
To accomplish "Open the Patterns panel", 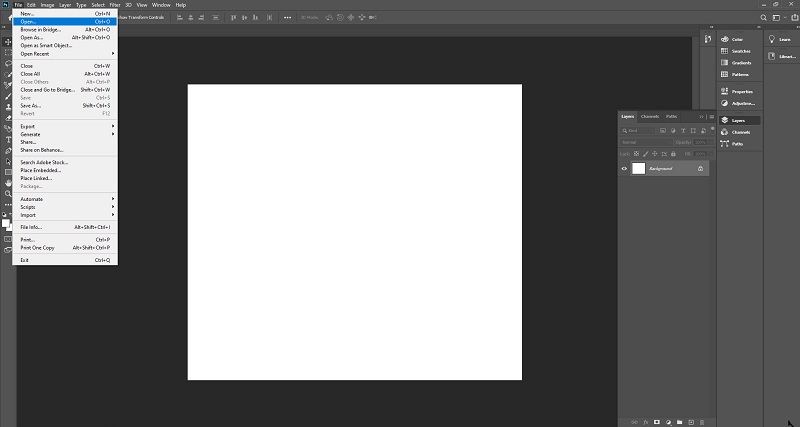I will tap(737, 74).
